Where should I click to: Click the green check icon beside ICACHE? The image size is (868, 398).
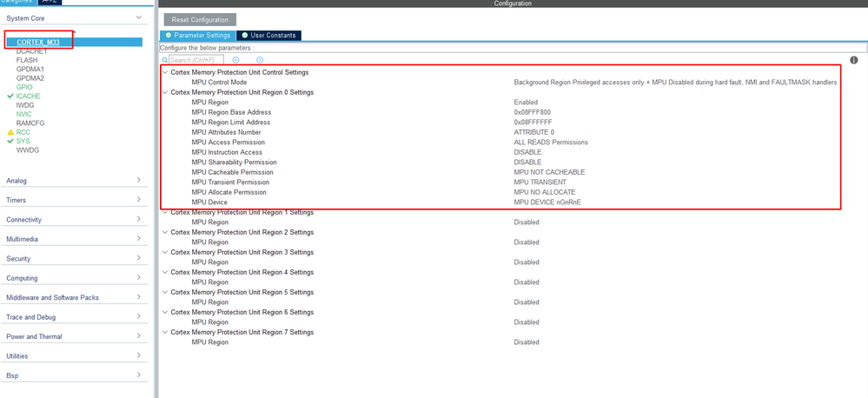(x=10, y=96)
